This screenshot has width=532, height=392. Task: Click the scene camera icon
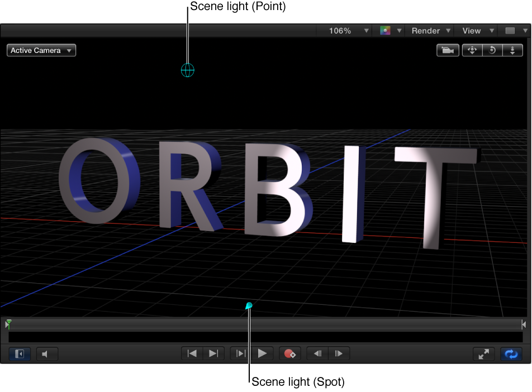tap(448, 50)
